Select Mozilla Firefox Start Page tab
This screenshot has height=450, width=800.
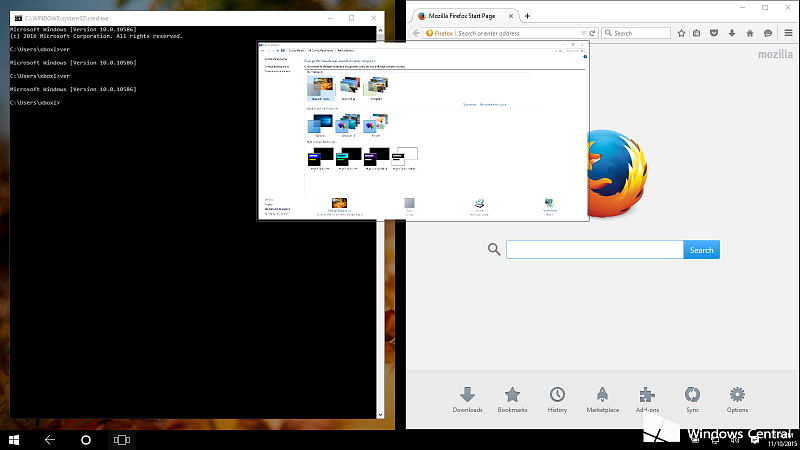(x=463, y=16)
